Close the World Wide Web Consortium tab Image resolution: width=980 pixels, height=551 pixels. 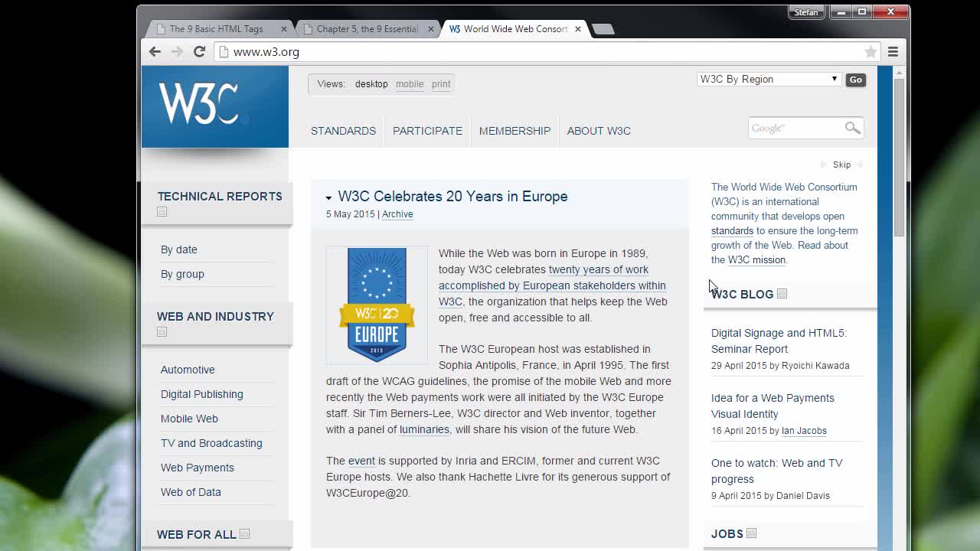pos(578,29)
